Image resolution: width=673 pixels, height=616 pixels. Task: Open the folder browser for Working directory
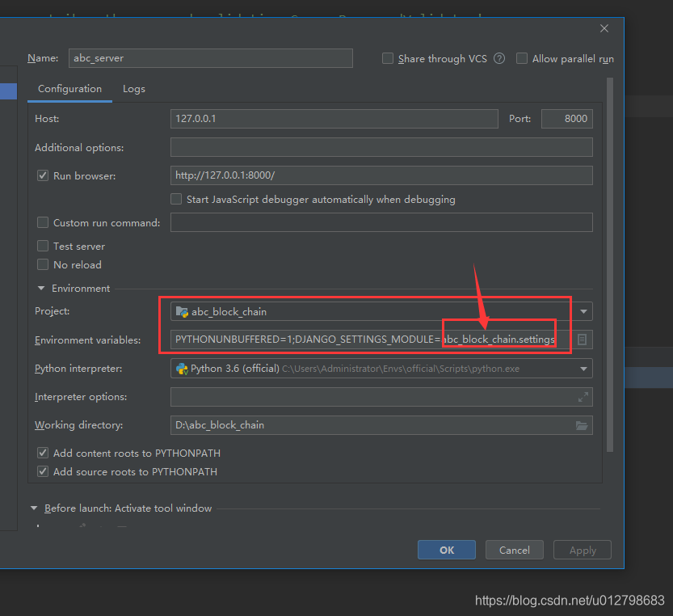pyautogui.click(x=582, y=424)
